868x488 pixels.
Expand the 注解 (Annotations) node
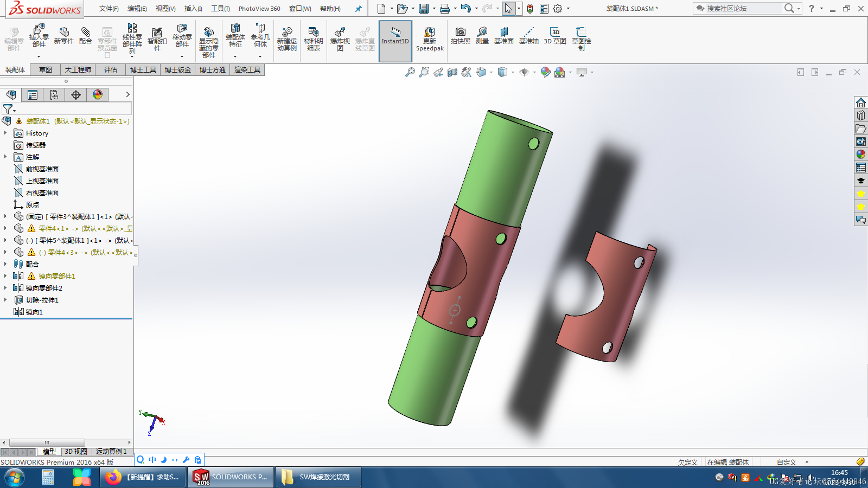click(5, 157)
